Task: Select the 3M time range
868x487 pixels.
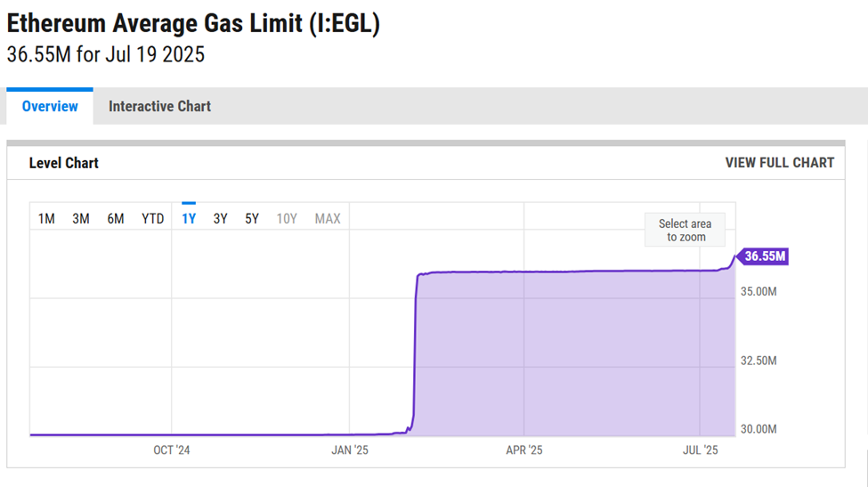Action: point(81,219)
